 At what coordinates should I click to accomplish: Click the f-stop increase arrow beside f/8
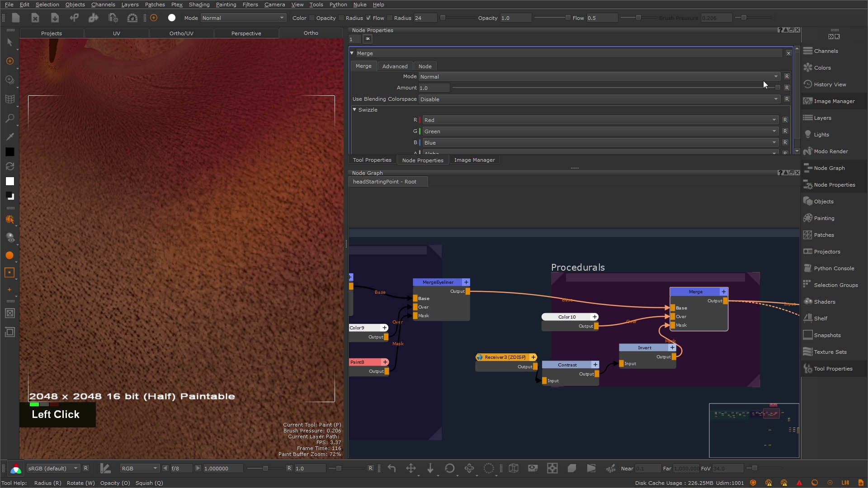click(x=198, y=469)
